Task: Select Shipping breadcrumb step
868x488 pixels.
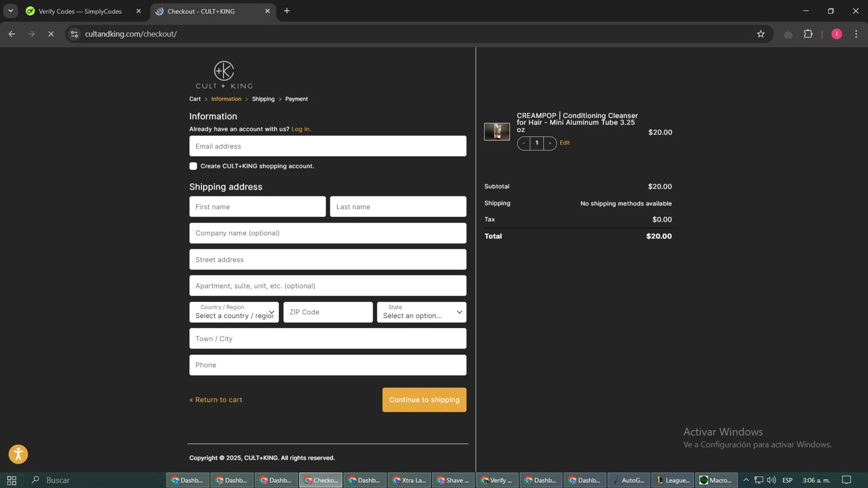Action: coord(263,99)
